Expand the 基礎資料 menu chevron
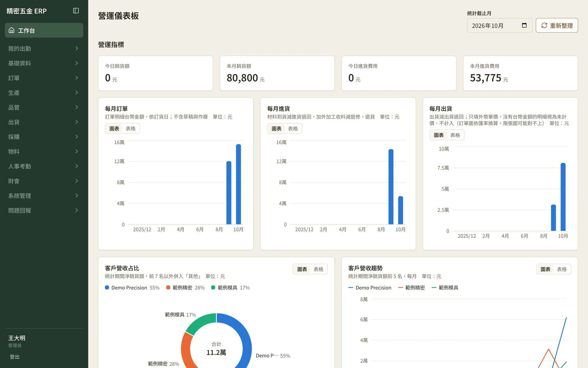Image resolution: width=588 pixels, height=368 pixels. (77, 63)
